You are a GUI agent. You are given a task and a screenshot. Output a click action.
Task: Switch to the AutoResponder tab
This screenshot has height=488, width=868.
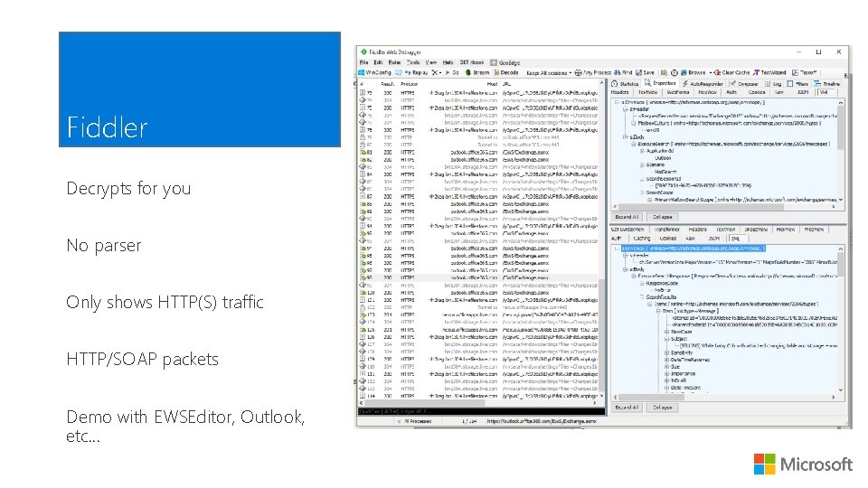pyautogui.click(x=703, y=83)
